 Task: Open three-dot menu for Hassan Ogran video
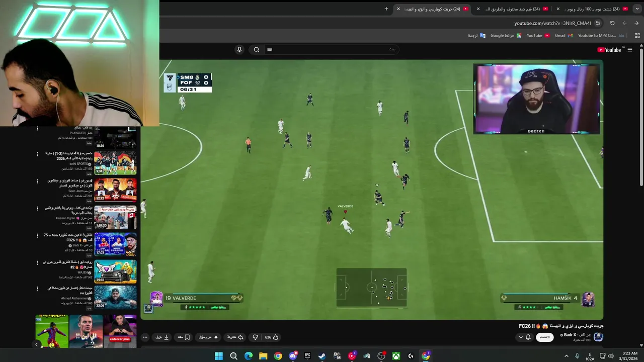[37, 209]
